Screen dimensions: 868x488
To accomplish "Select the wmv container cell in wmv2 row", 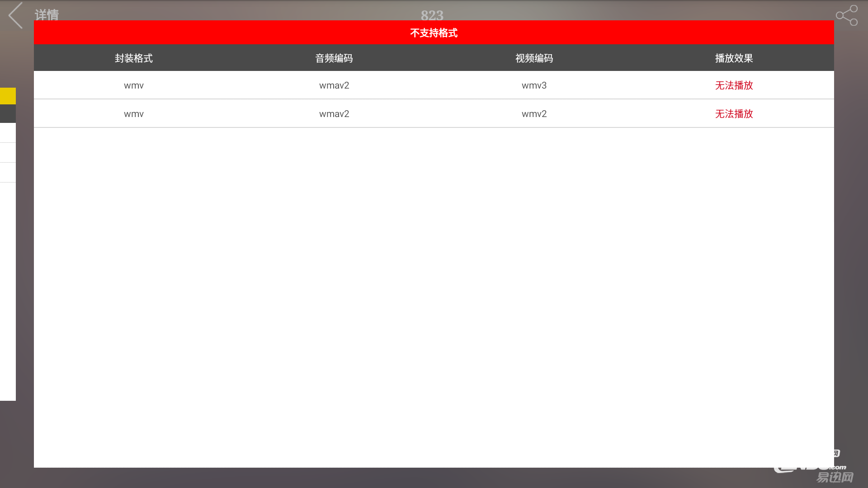I will point(134,114).
